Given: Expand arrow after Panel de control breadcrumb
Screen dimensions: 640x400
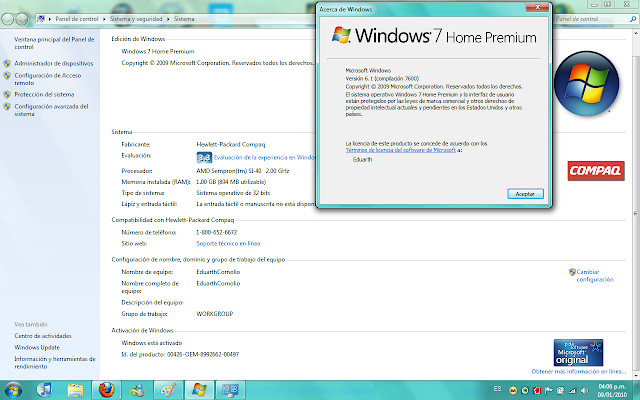Looking at the screenshot, I should 104,19.
